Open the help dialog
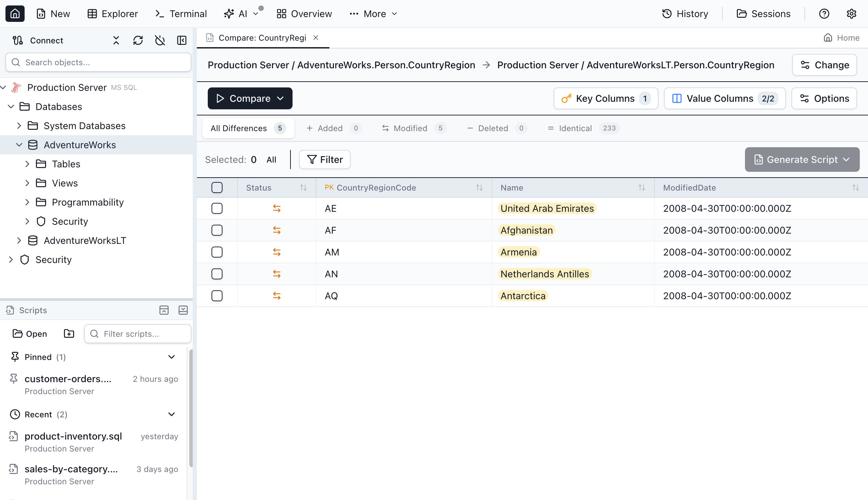The height and width of the screenshot is (500, 868). pyautogui.click(x=824, y=14)
